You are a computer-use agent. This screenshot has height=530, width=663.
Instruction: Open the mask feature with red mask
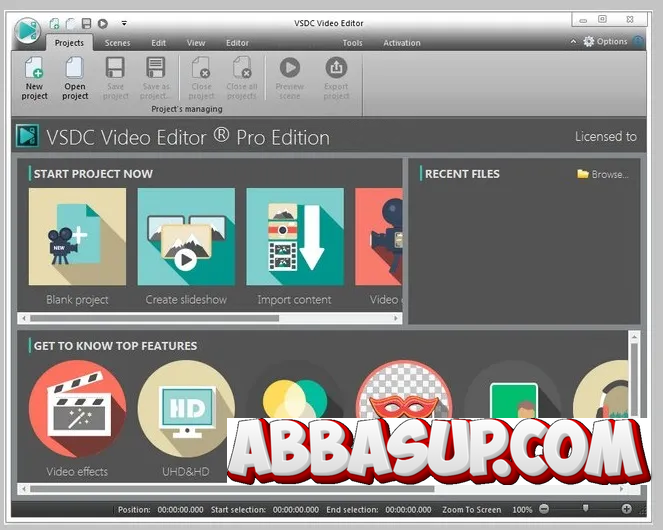[x=404, y=389]
